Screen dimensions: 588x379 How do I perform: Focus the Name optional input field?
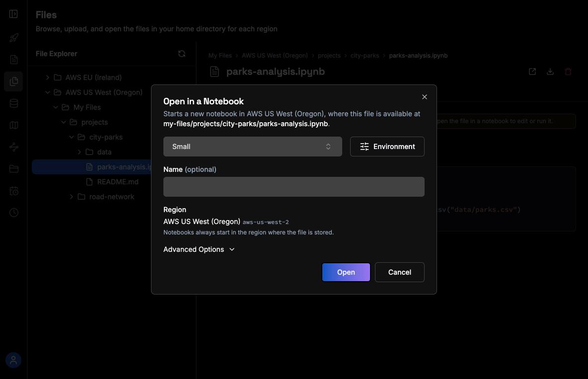pos(294,187)
